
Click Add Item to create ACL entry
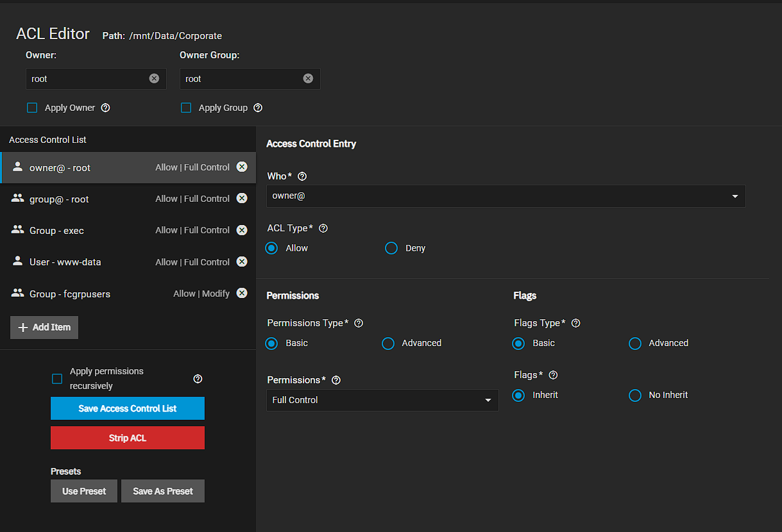tap(44, 327)
